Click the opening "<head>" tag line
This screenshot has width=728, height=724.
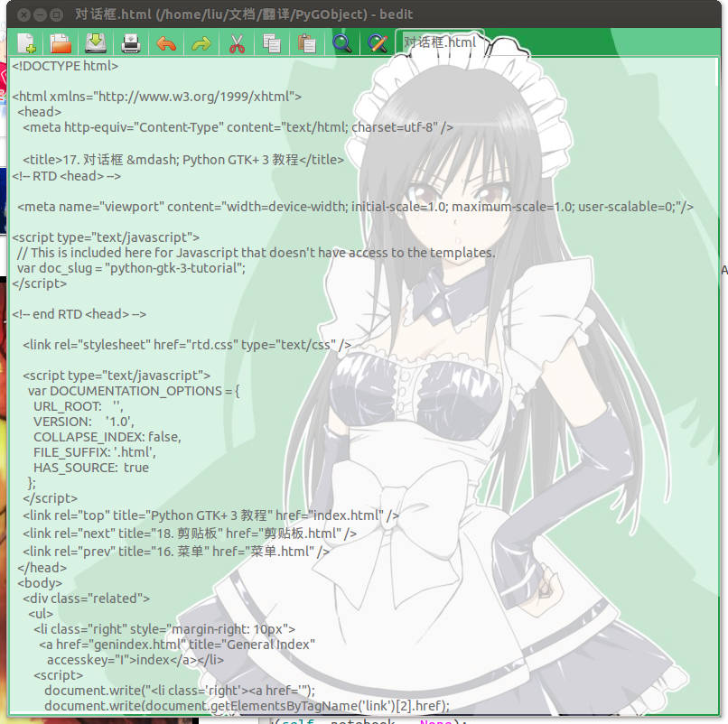[40, 112]
